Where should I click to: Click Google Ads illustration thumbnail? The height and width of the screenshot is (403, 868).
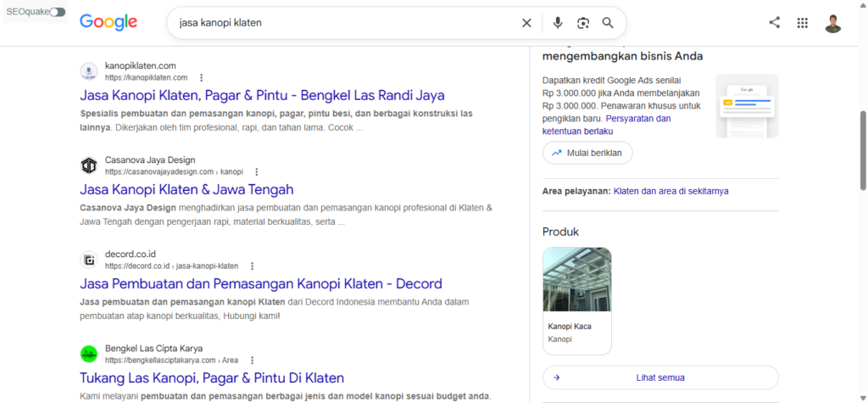[747, 106]
